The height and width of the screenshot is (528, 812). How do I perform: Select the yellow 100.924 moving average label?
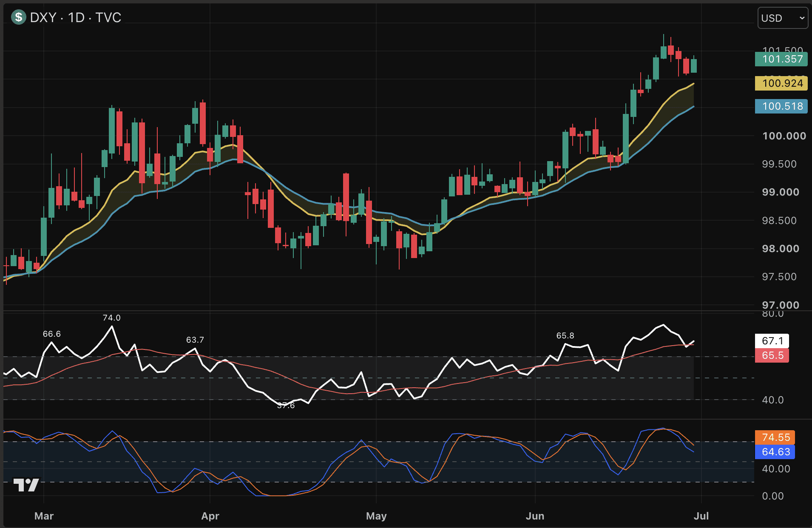(x=781, y=83)
